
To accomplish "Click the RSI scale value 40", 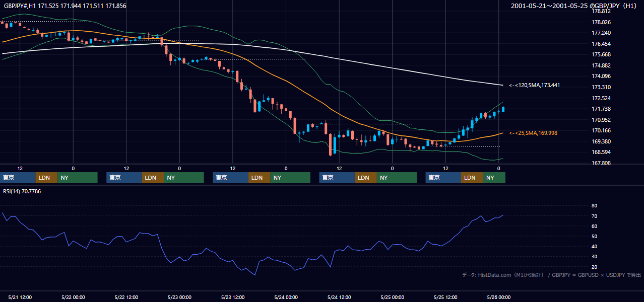I will pyautogui.click(x=594, y=246).
